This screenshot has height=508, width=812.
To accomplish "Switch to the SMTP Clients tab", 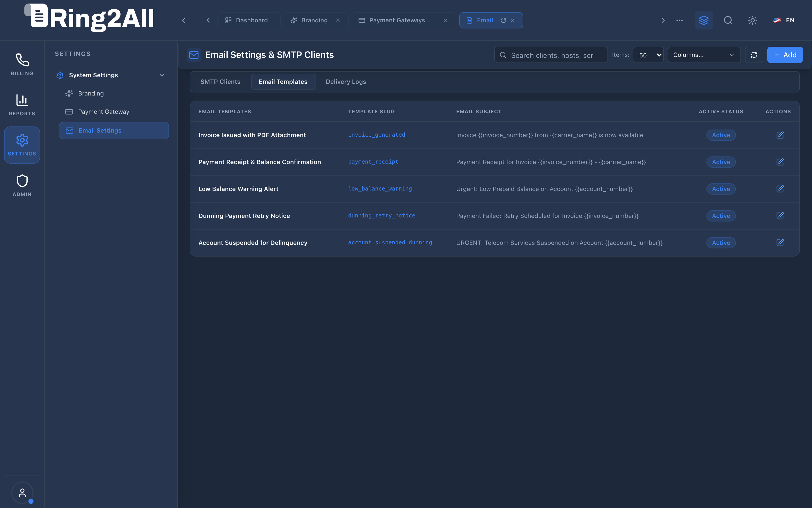I will point(220,82).
